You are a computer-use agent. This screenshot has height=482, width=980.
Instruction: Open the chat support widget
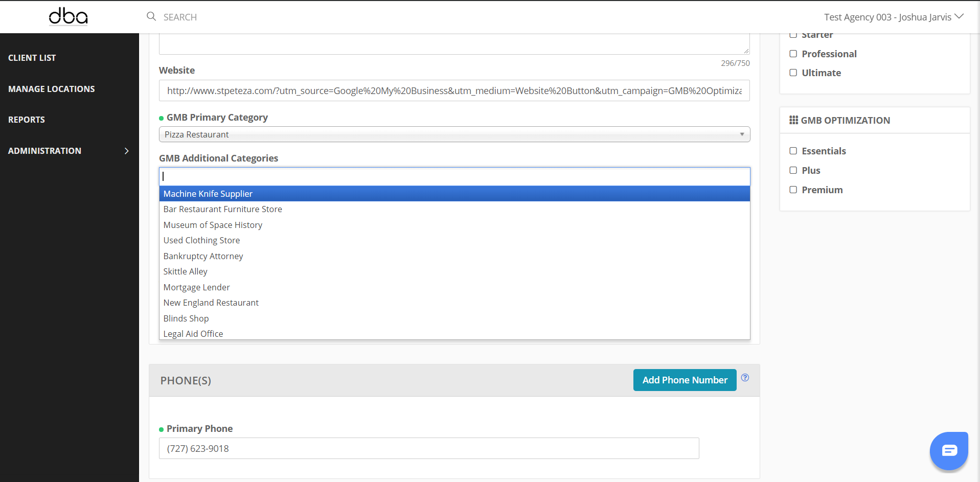[x=949, y=450]
